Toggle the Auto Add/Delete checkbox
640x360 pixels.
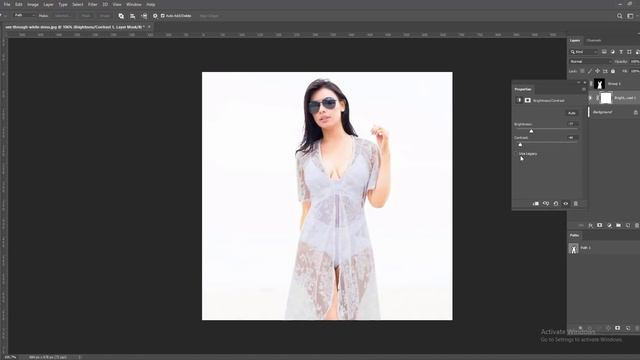pyautogui.click(x=162, y=16)
